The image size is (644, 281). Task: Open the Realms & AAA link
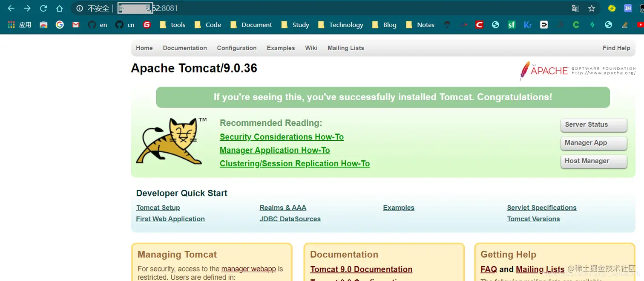283,208
